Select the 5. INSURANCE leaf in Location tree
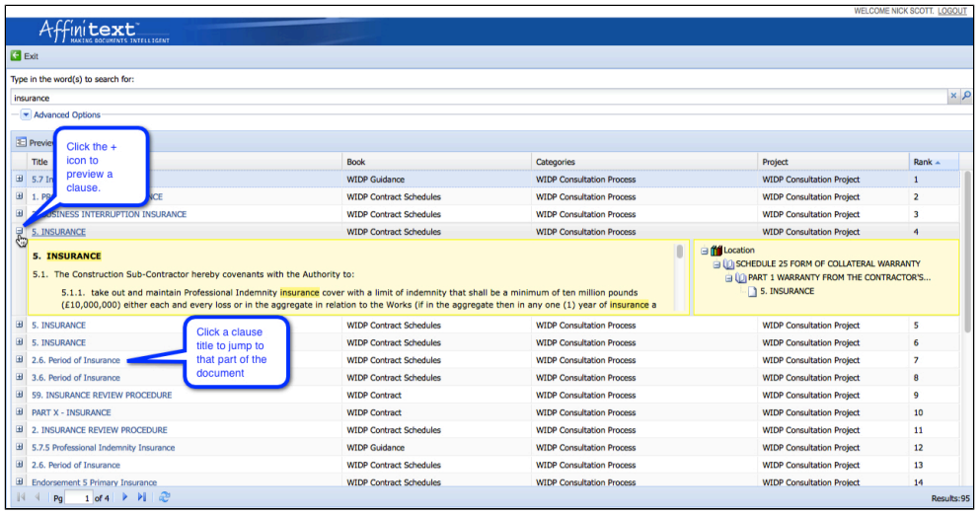The width and height of the screenshot is (980, 514). [787, 292]
